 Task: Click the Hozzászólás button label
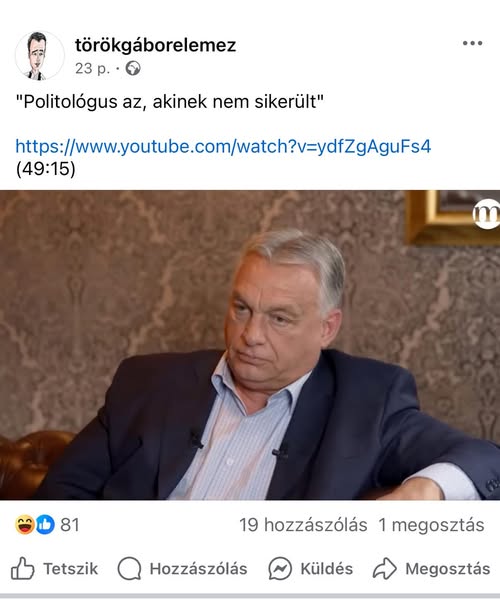click(198, 569)
